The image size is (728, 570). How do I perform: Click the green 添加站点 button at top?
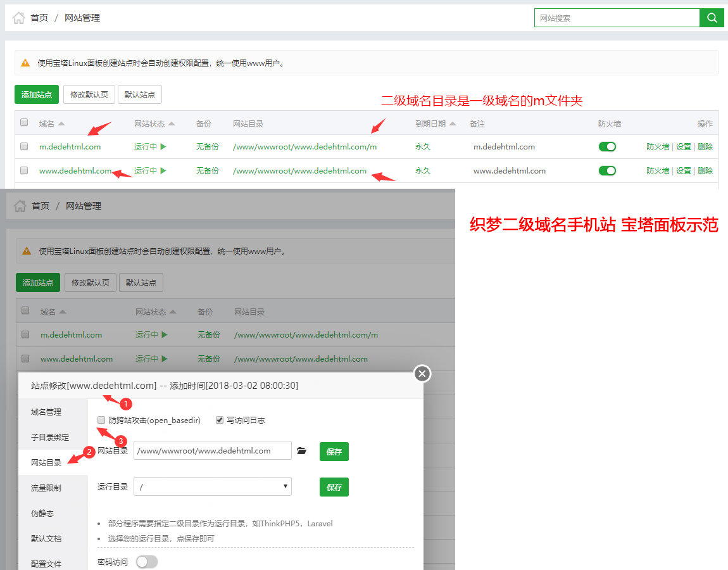36,94
